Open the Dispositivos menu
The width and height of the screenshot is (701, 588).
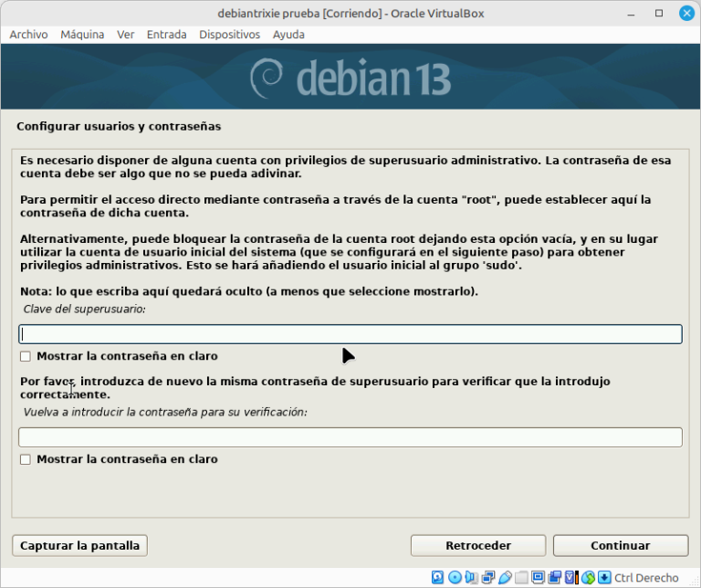click(229, 35)
